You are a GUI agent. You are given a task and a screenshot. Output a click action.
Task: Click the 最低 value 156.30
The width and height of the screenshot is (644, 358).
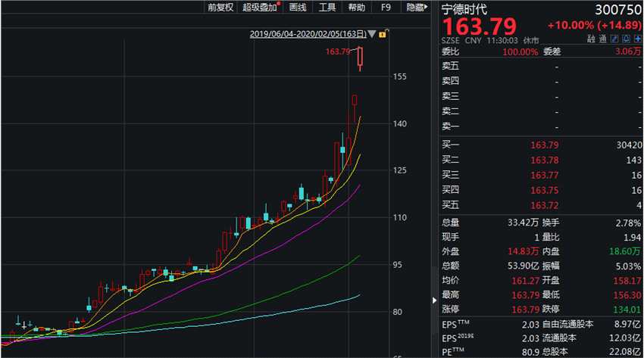tap(627, 295)
